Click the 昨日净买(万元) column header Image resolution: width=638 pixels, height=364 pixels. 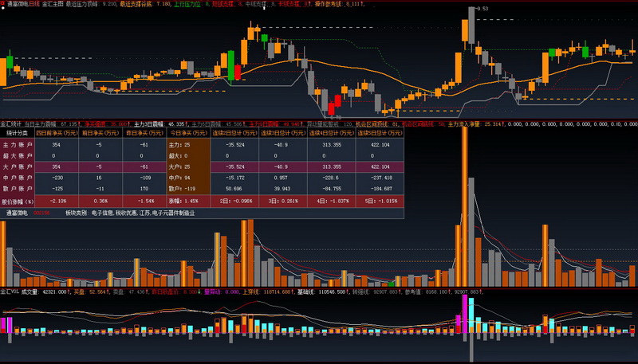tap(144, 133)
